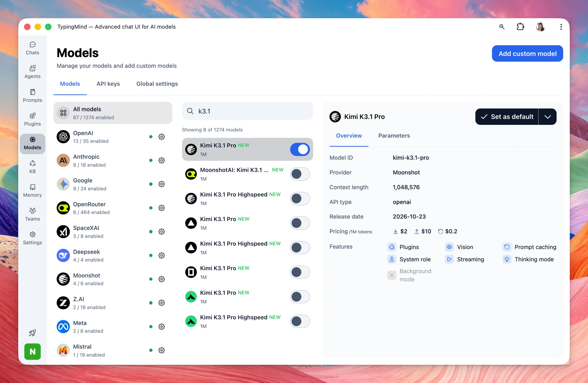Click the Add custom model button
This screenshot has width=588, height=383.
coord(527,54)
